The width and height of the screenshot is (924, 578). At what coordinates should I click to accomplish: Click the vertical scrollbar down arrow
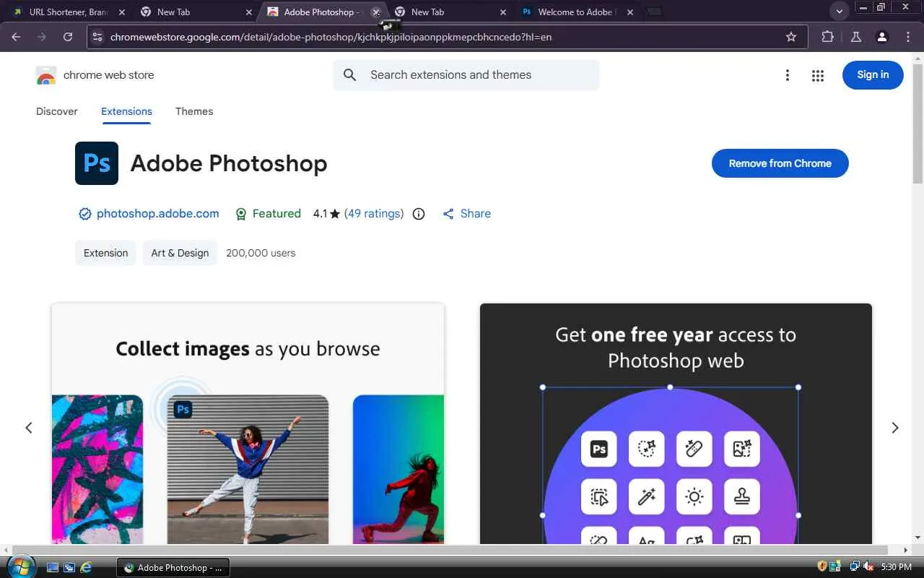pos(918,538)
